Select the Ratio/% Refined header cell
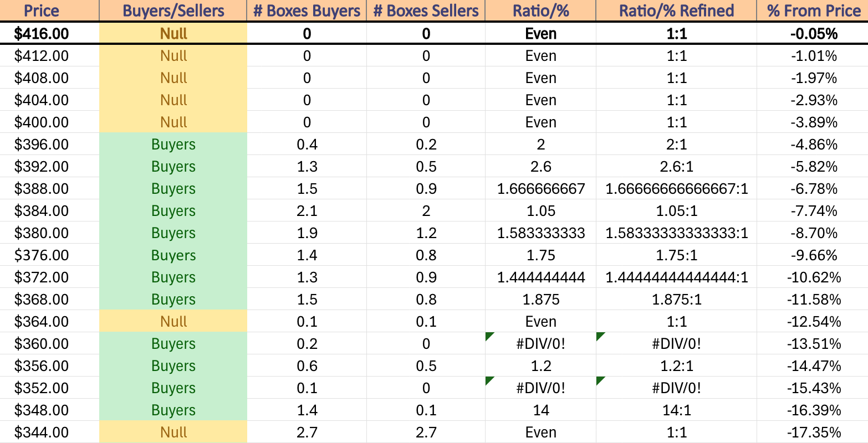This screenshot has width=868, height=443. (676, 11)
